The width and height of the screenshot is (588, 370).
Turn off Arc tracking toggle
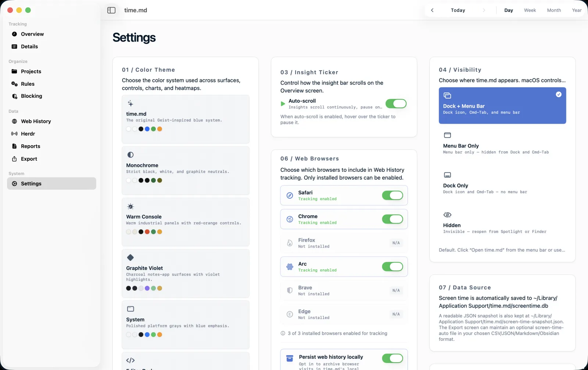392,267
